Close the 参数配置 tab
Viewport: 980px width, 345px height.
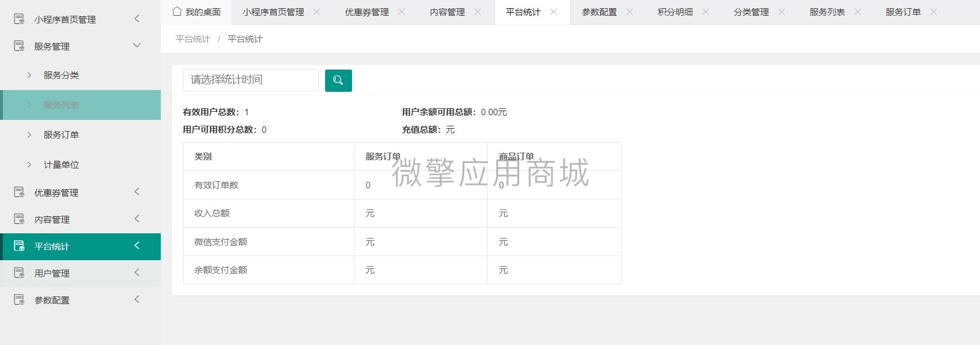point(629,12)
